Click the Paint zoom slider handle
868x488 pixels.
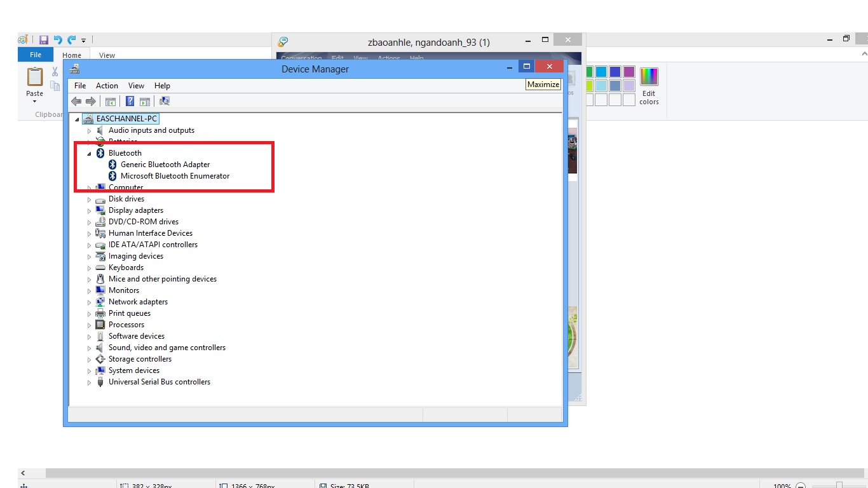point(839,485)
